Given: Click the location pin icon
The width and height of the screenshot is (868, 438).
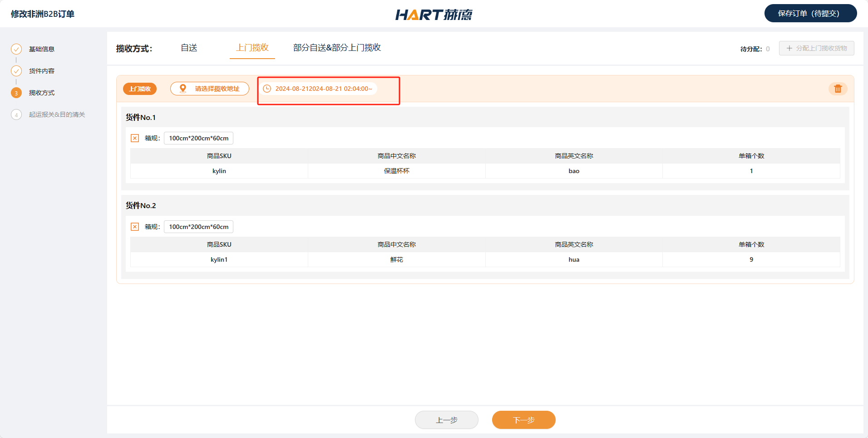Looking at the screenshot, I should (x=183, y=89).
